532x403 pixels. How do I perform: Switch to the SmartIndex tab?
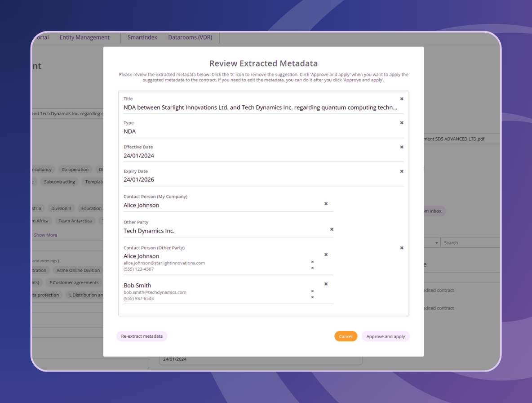(x=142, y=37)
